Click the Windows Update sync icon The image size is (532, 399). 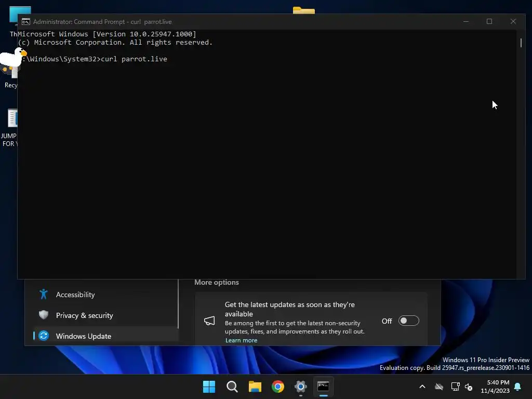tap(44, 336)
